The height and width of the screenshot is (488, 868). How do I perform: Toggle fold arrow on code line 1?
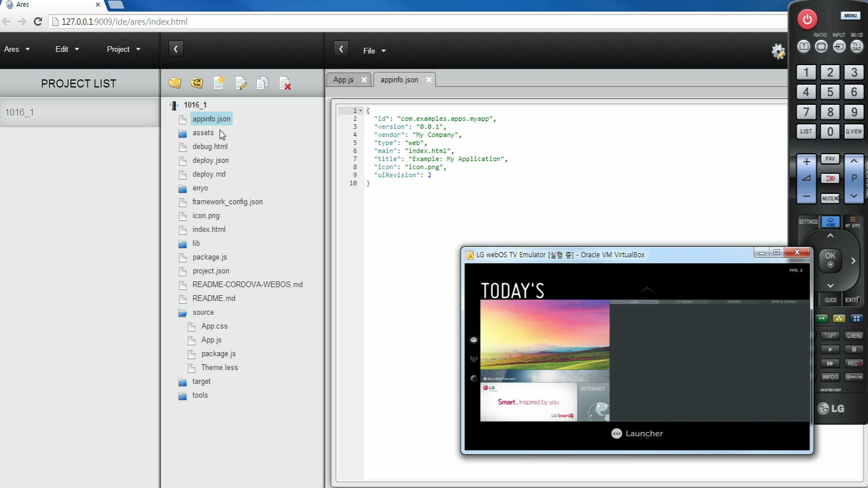361,110
